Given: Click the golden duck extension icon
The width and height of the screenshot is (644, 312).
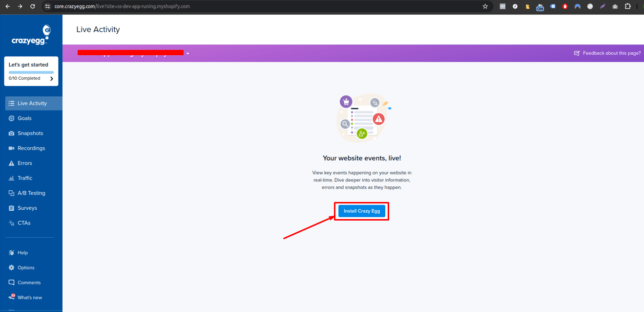Looking at the screenshot, I should point(527,7).
